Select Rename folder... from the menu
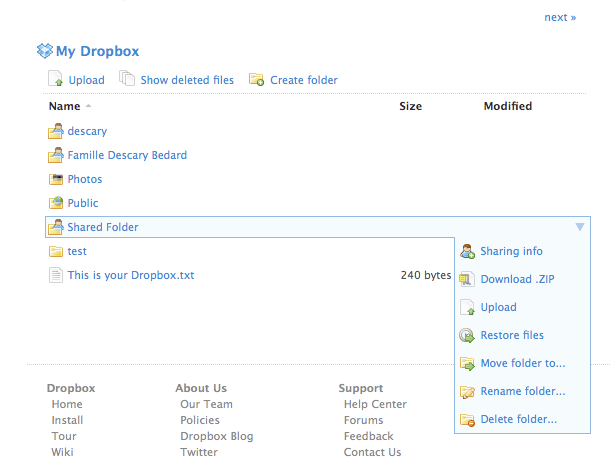 (x=522, y=391)
